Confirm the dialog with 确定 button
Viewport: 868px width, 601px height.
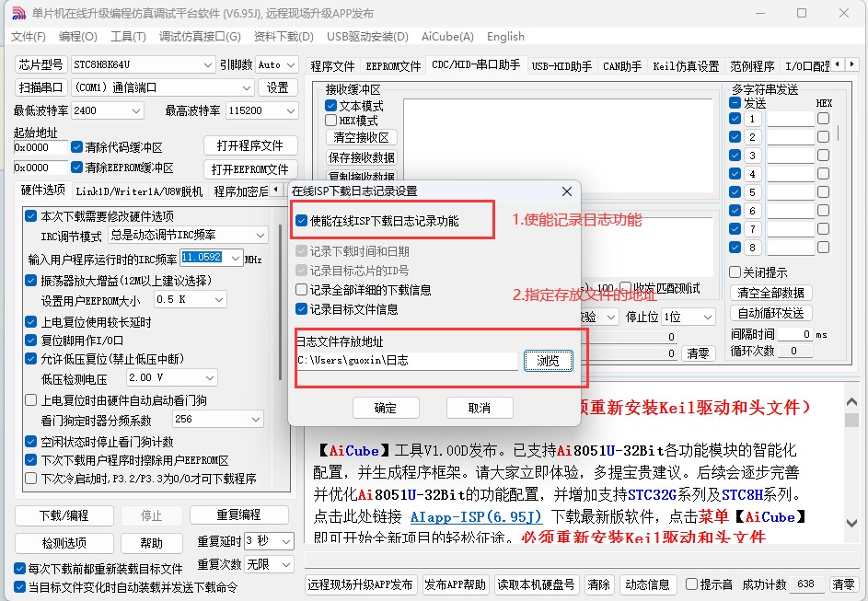(386, 409)
